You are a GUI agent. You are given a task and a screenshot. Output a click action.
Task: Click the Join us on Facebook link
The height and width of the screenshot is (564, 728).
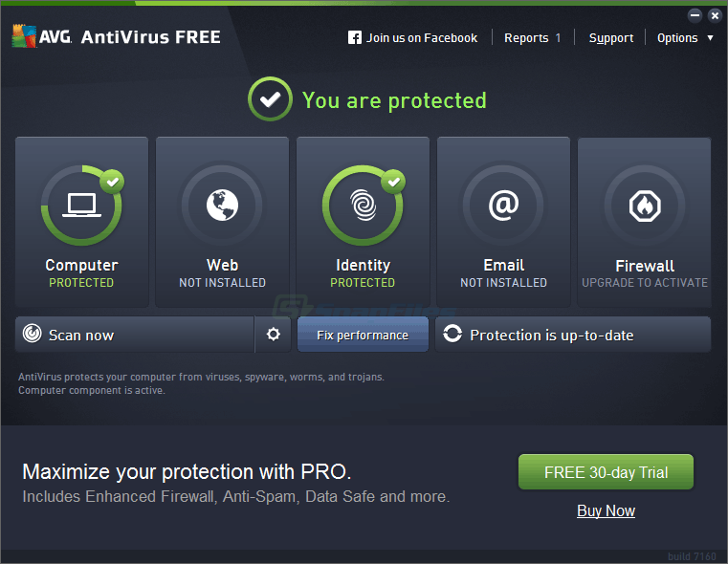tap(421, 38)
